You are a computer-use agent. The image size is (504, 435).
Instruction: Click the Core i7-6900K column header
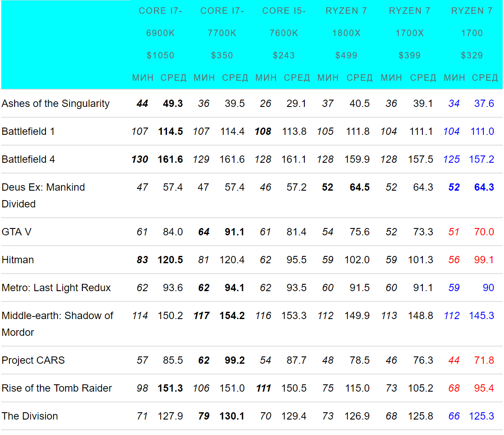pos(160,33)
